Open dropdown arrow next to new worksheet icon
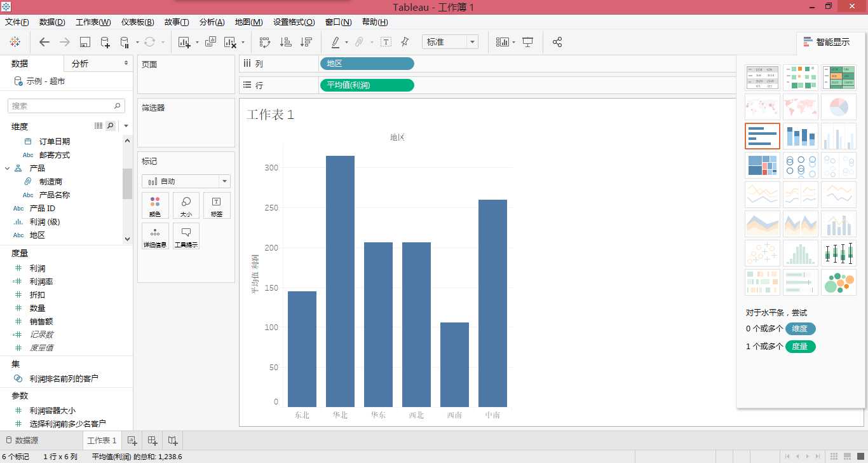 (x=197, y=43)
